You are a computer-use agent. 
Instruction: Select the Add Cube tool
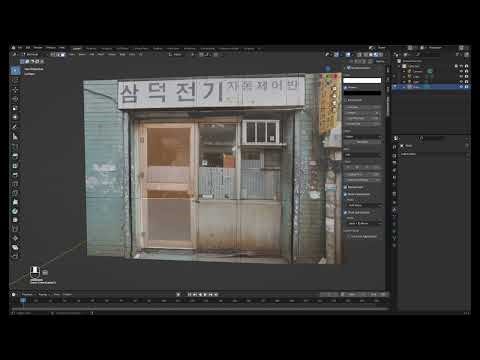pos(15,146)
